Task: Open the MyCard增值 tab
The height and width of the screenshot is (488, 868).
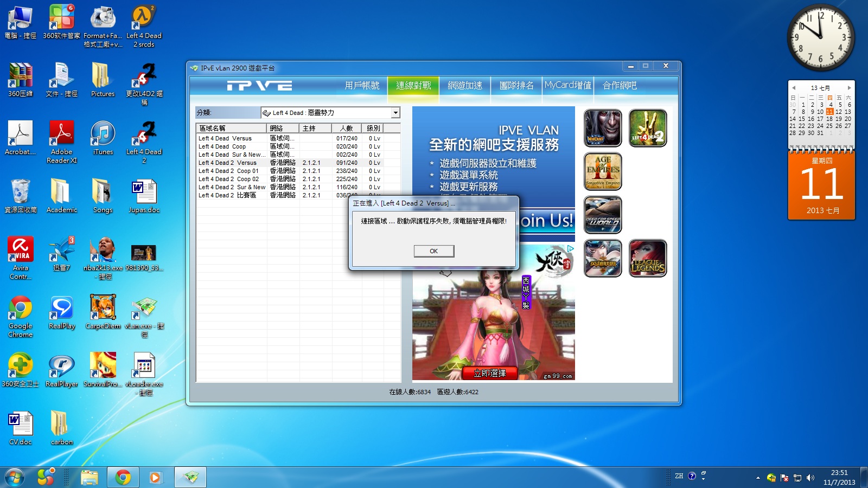Action: click(x=567, y=86)
